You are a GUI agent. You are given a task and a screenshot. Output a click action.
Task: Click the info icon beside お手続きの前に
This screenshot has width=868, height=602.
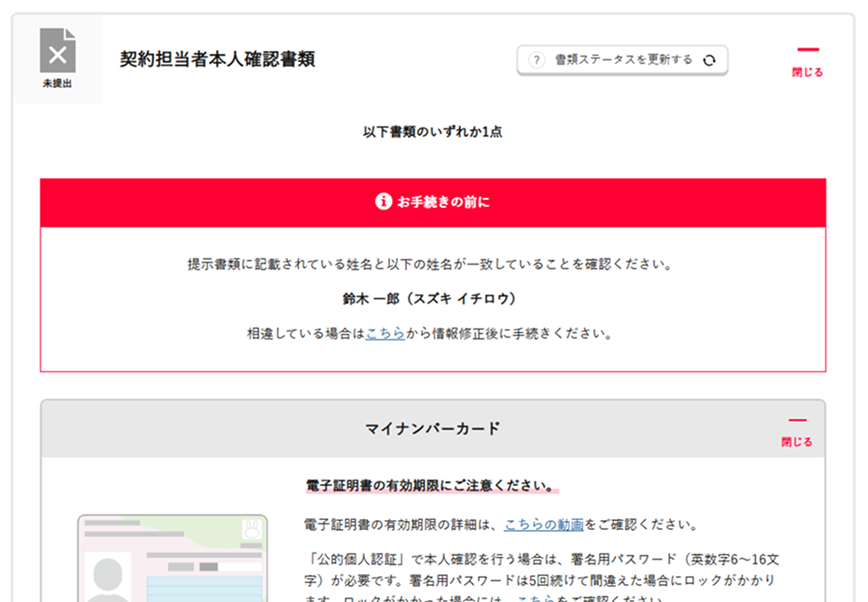383,202
